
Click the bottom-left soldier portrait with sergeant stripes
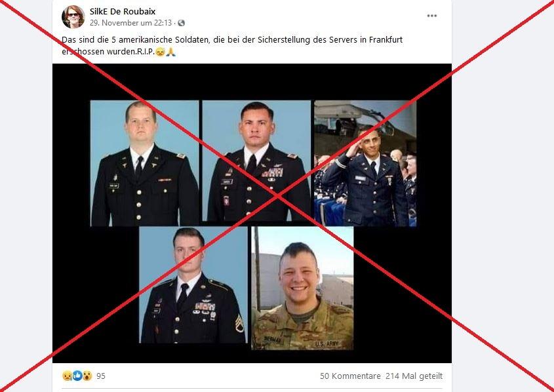tap(193, 284)
